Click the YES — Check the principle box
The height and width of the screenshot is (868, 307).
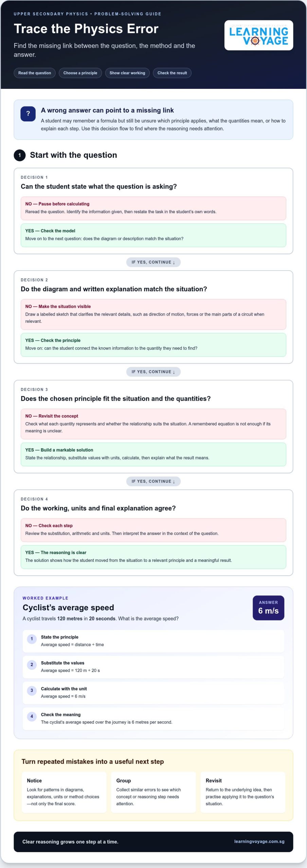pyautogui.click(x=153, y=345)
